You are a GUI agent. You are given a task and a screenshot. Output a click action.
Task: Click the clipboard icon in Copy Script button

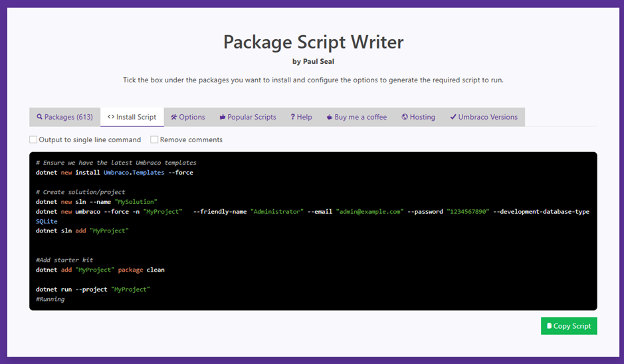click(549, 326)
